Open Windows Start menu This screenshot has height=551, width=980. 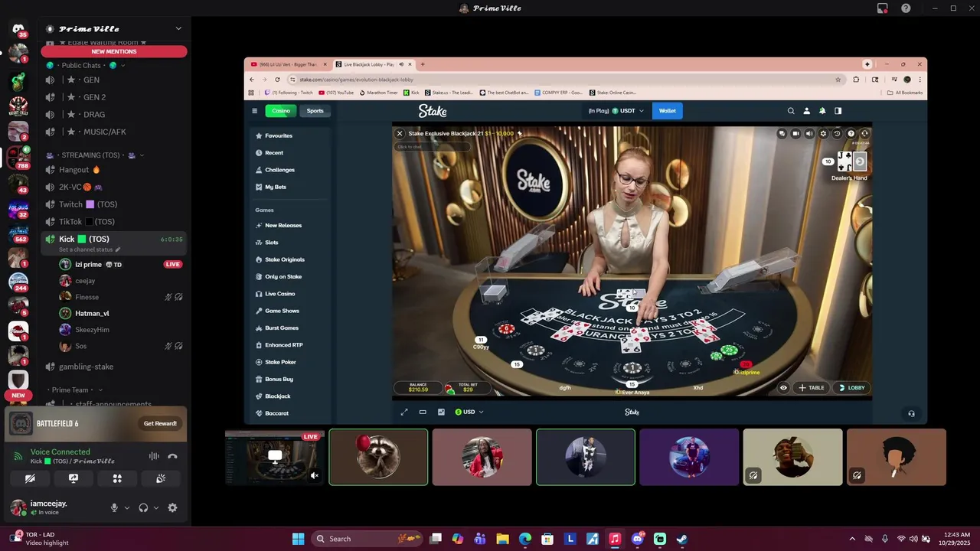(298, 539)
